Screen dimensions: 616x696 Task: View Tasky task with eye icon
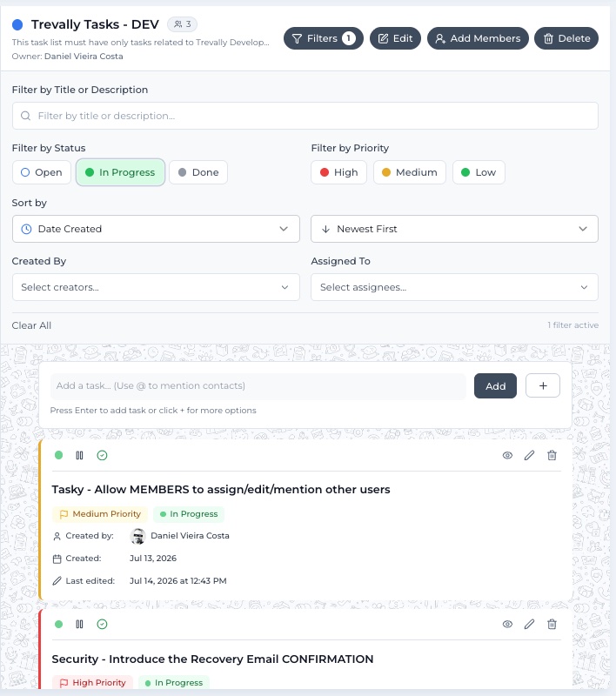(507, 455)
